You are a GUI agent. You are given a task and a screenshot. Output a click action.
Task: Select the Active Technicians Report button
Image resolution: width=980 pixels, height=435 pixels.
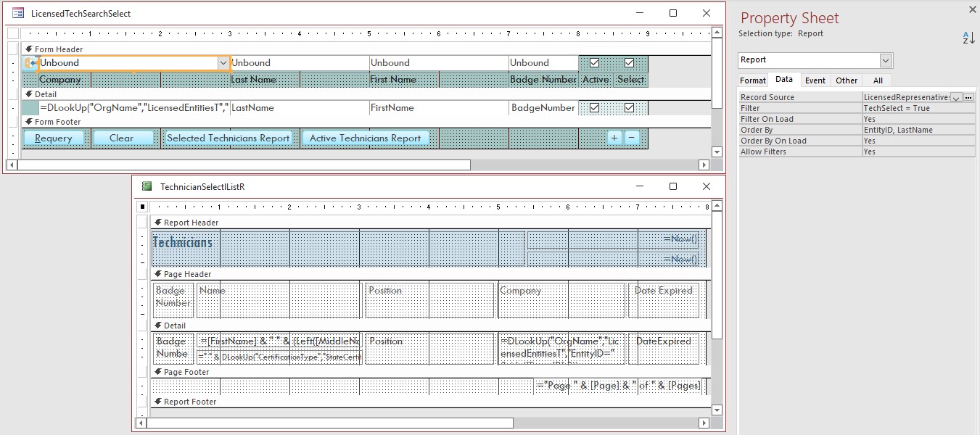[365, 138]
